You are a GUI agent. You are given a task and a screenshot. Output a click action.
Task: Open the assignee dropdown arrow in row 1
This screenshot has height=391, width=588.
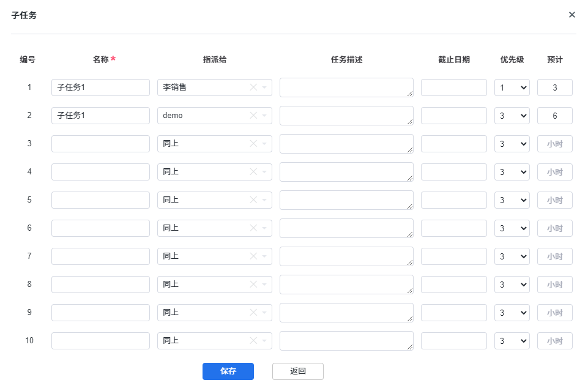point(265,88)
